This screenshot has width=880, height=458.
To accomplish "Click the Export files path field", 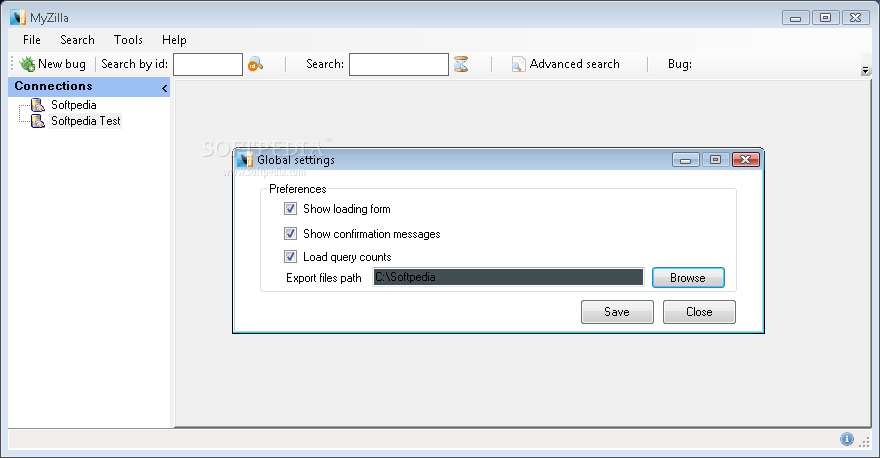I will [508, 277].
